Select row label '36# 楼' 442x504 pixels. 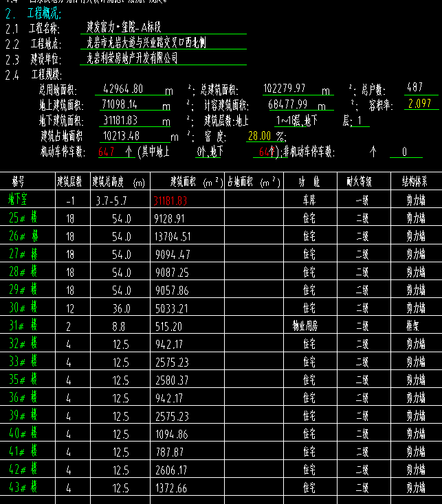point(23,398)
